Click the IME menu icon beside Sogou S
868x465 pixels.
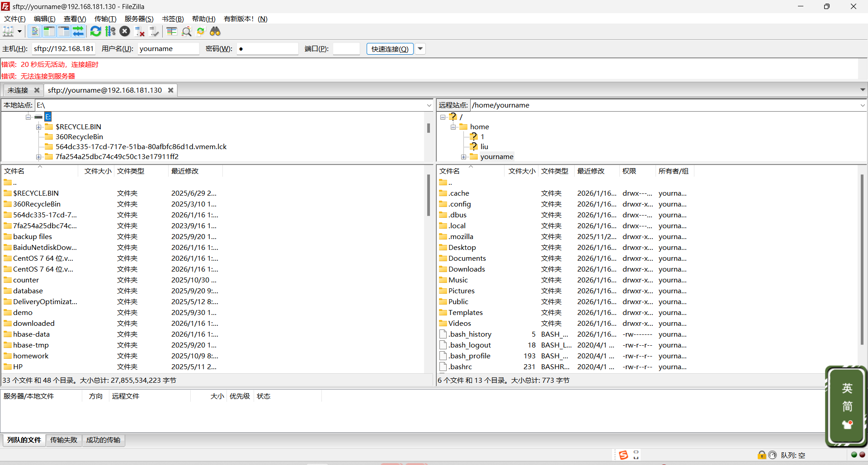[x=636, y=455]
